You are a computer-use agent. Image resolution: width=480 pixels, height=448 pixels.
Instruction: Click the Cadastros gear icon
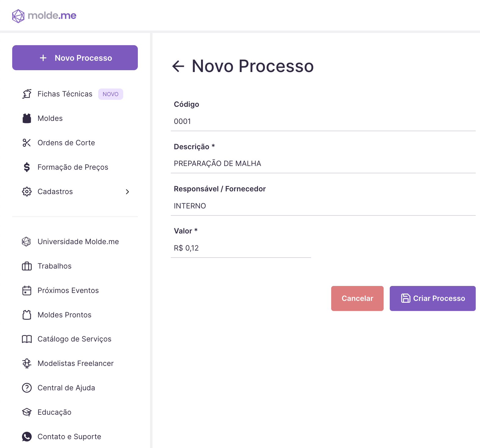pos(27,192)
